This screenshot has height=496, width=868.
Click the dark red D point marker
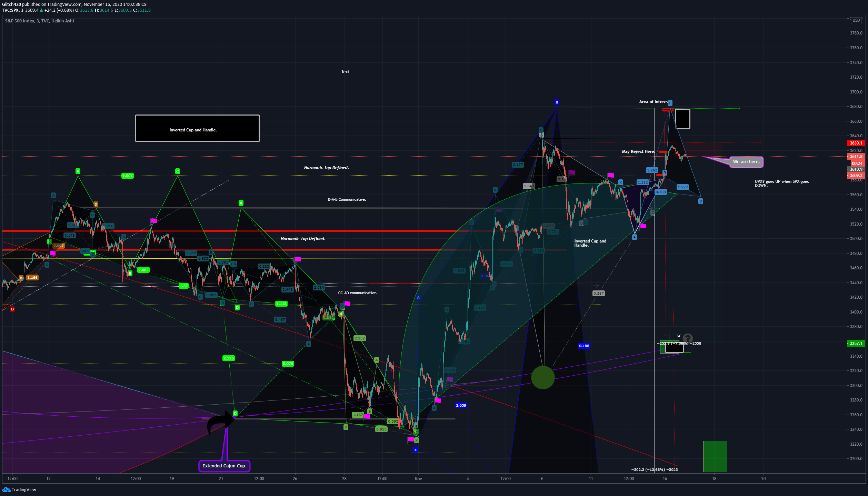(x=12, y=309)
